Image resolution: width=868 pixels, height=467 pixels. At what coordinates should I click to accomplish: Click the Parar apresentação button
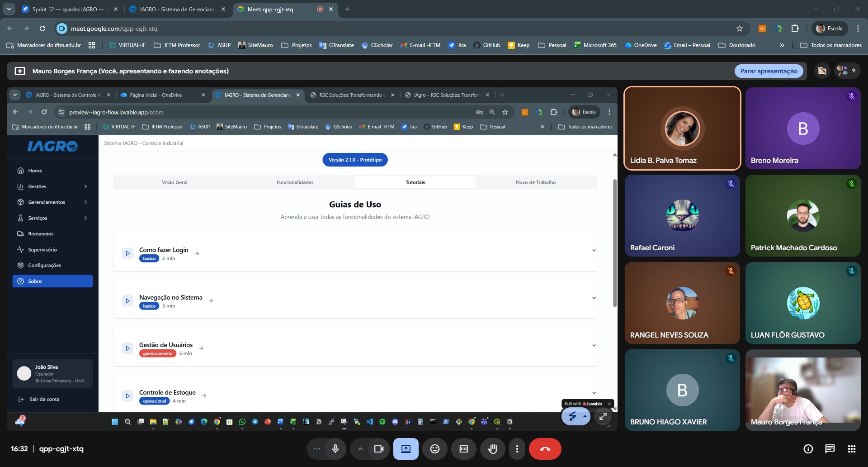(769, 71)
